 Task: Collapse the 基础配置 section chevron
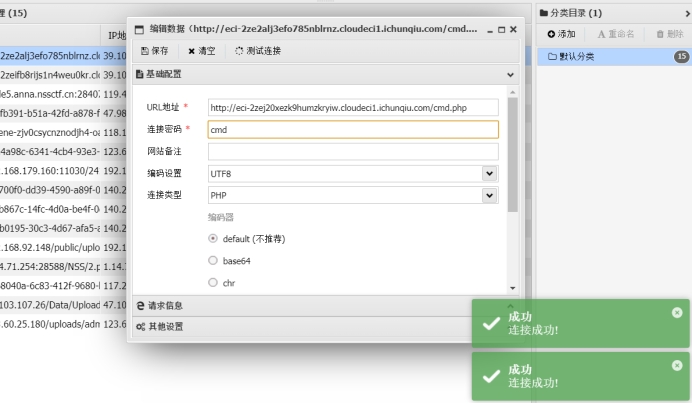pos(510,75)
